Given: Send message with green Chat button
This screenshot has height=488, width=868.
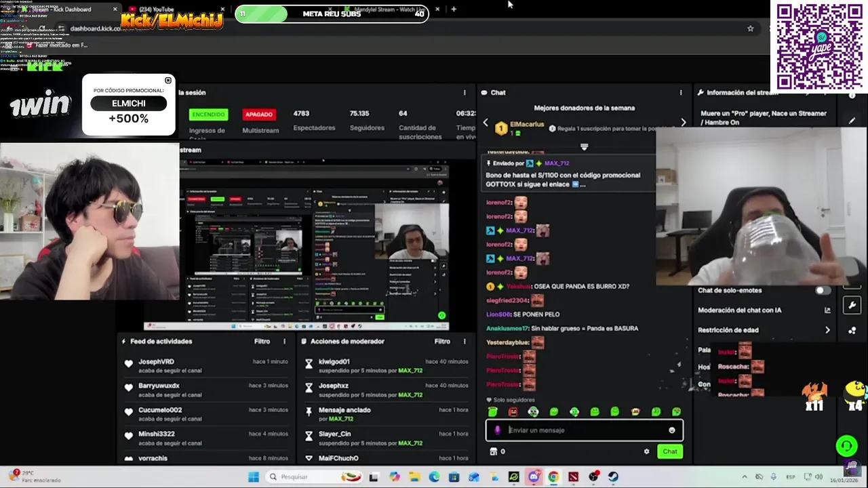Looking at the screenshot, I should [x=670, y=451].
